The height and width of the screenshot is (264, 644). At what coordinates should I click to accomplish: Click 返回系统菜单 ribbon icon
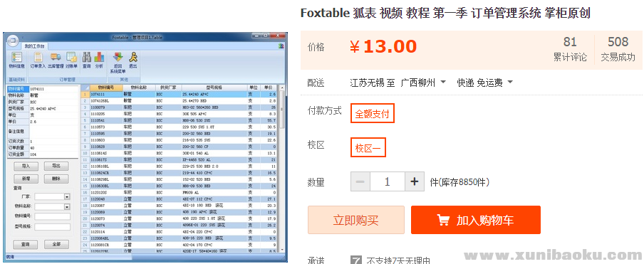pos(118,63)
